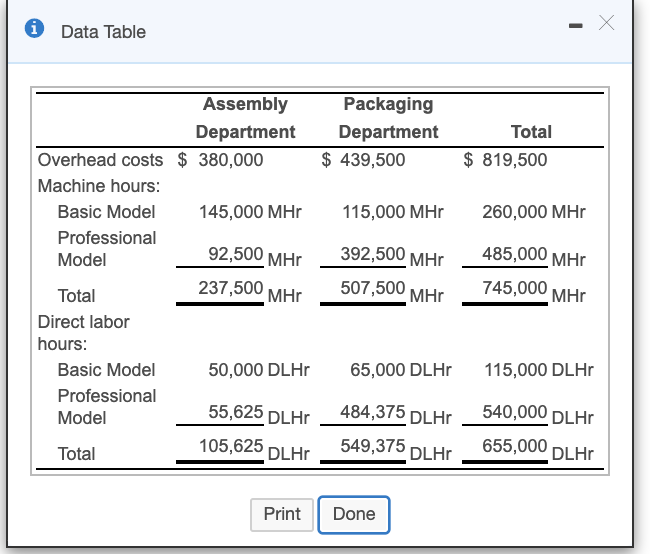Click the Machine hours: section label
Viewport: 650px width, 554px height.
coord(98,186)
